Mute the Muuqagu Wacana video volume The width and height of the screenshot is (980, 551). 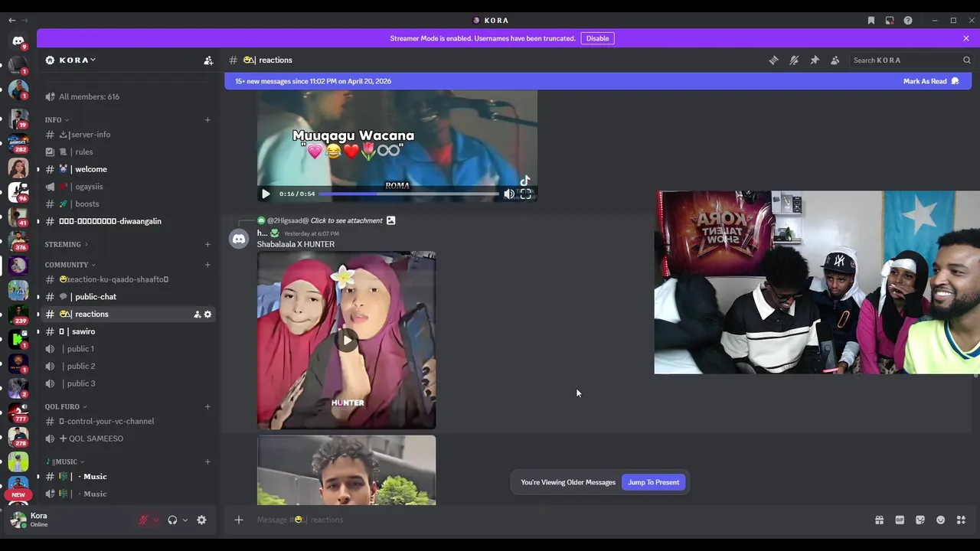click(508, 194)
